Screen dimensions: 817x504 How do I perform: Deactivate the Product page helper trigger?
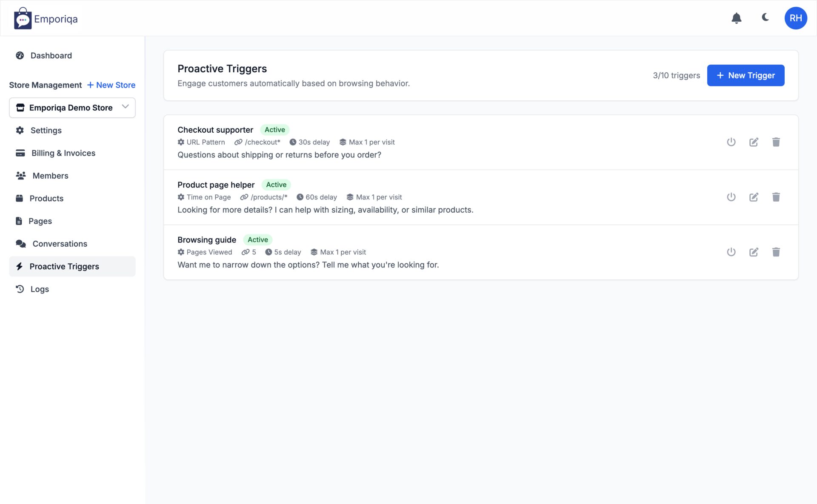731,197
